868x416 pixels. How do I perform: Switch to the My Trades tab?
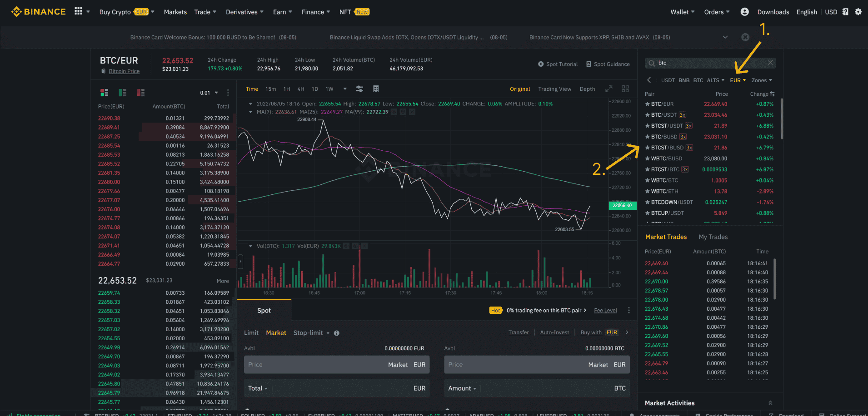pos(713,237)
